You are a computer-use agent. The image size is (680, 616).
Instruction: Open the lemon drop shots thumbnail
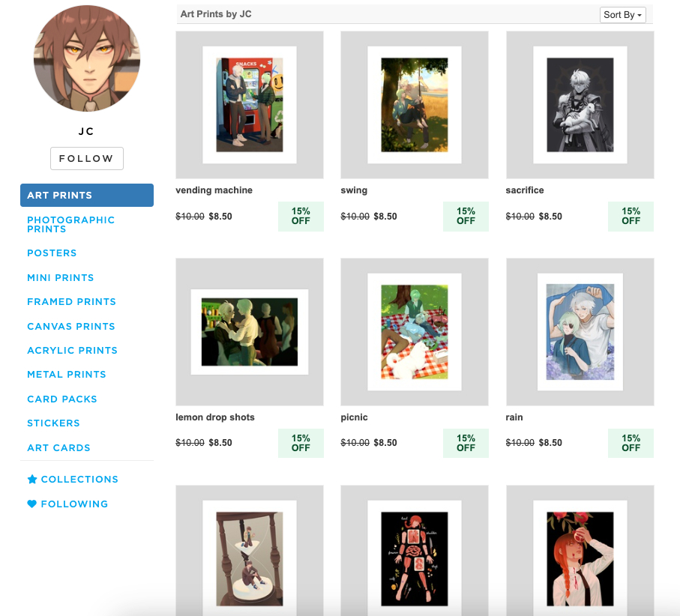pos(250,332)
